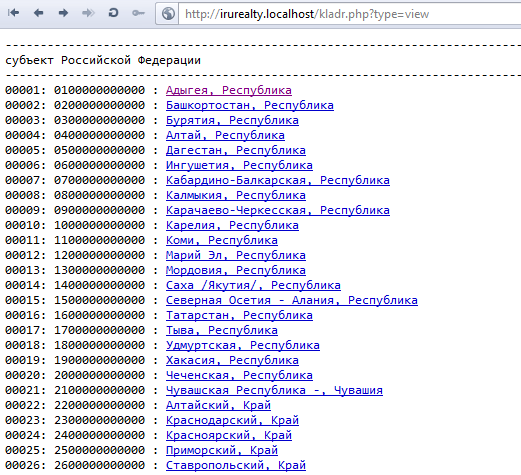This screenshot has width=521, height=475.
Task: Click row number 00023:
Action: pyautogui.click(x=26, y=420)
